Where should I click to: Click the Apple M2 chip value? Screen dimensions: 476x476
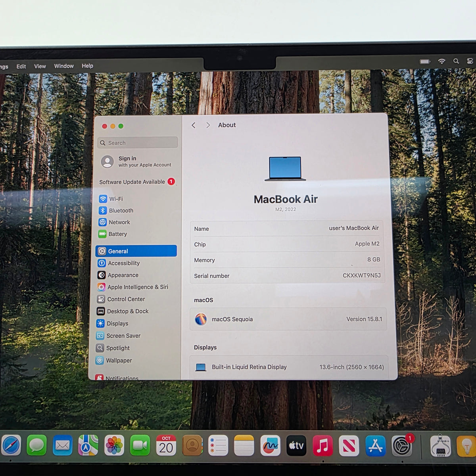367,244
